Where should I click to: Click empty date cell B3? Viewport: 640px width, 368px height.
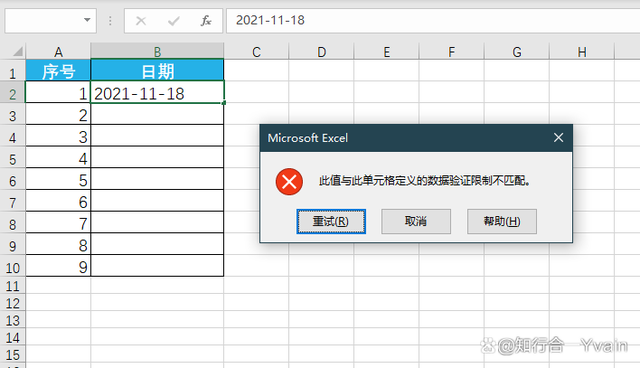[x=157, y=114]
